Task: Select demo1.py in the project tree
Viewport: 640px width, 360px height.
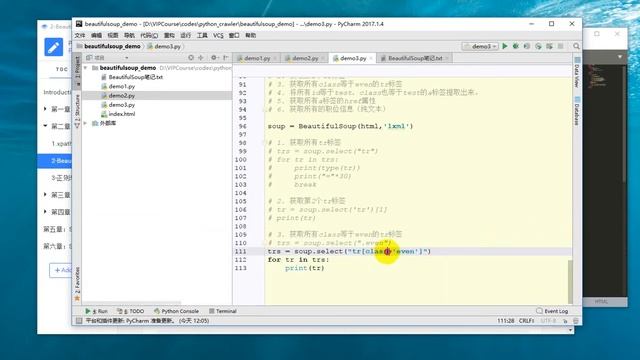Action: [x=122, y=86]
